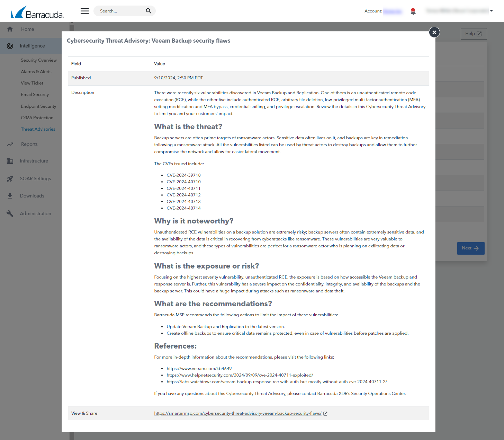Click the Reports chart icon
This screenshot has width=504, height=440.
[10, 144]
